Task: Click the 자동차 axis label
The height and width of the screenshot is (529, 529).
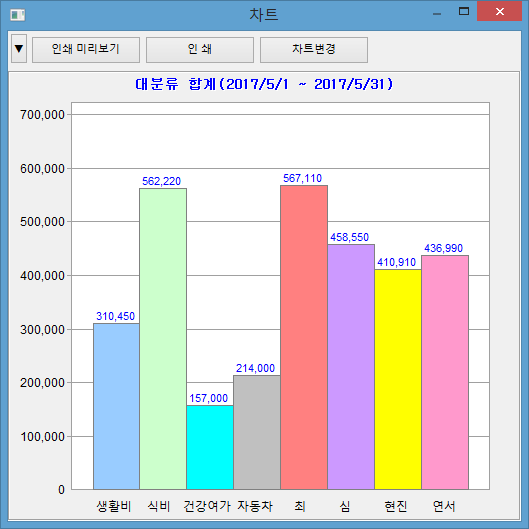Action: [x=255, y=506]
